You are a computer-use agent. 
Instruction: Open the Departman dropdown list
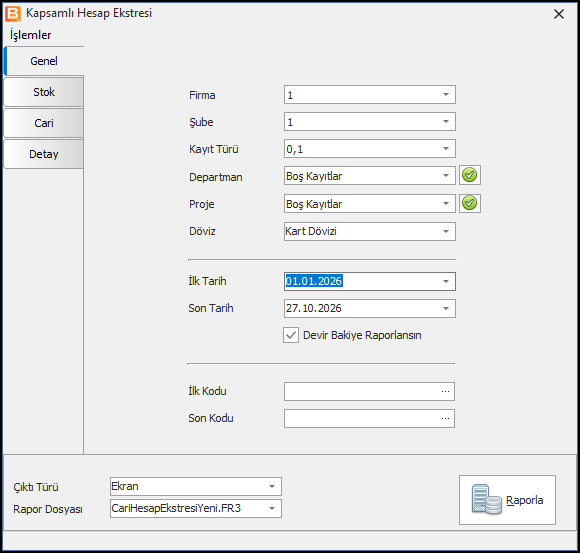pos(446,176)
